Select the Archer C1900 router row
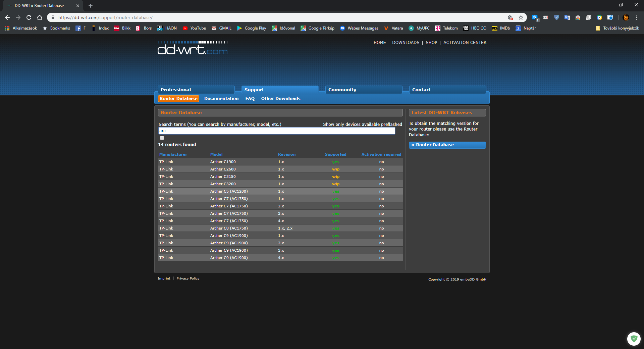Image resolution: width=644 pixels, height=349 pixels. (280, 162)
